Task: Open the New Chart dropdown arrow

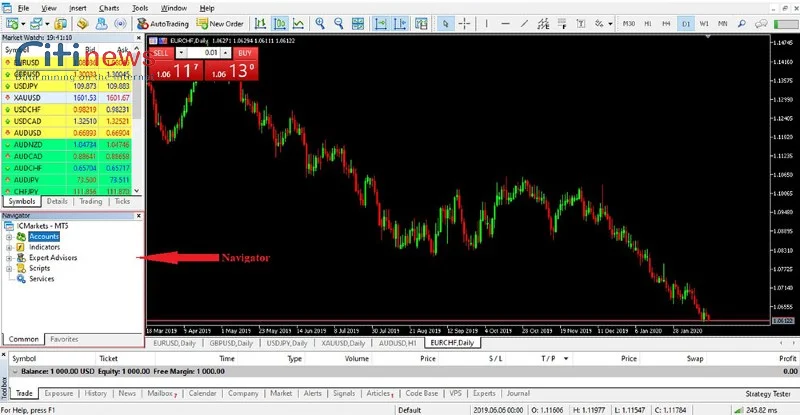Action: [x=23, y=24]
